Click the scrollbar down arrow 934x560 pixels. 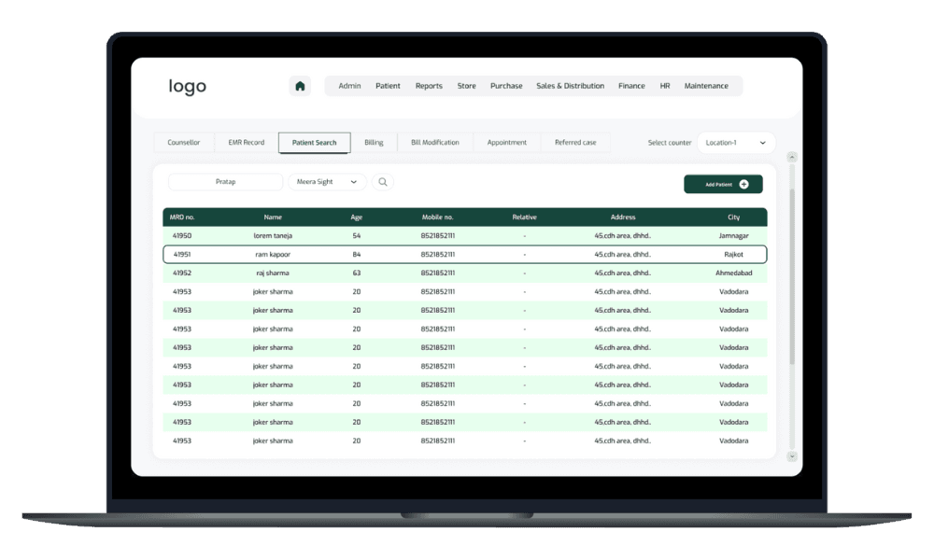pyautogui.click(x=792, y=456)
